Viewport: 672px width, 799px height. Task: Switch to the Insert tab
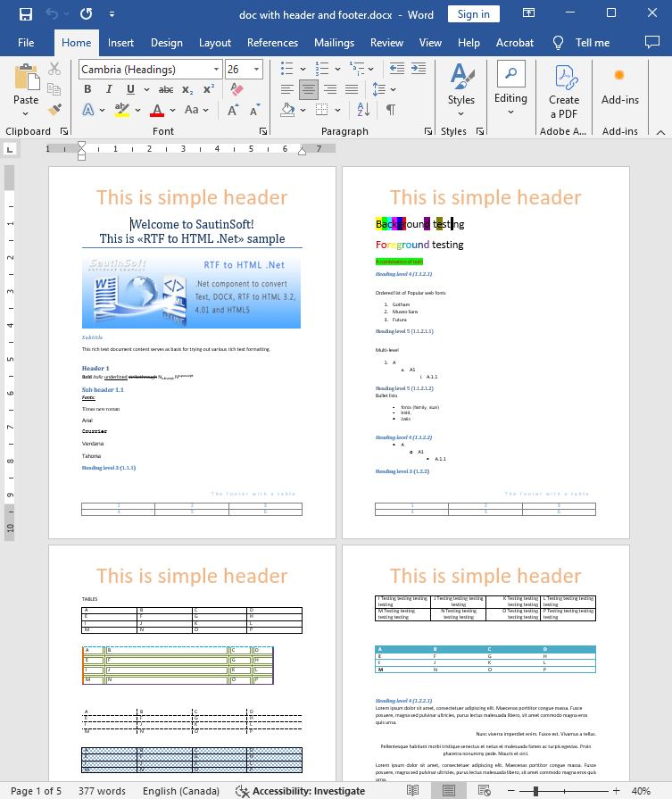[x=120, y=43]
